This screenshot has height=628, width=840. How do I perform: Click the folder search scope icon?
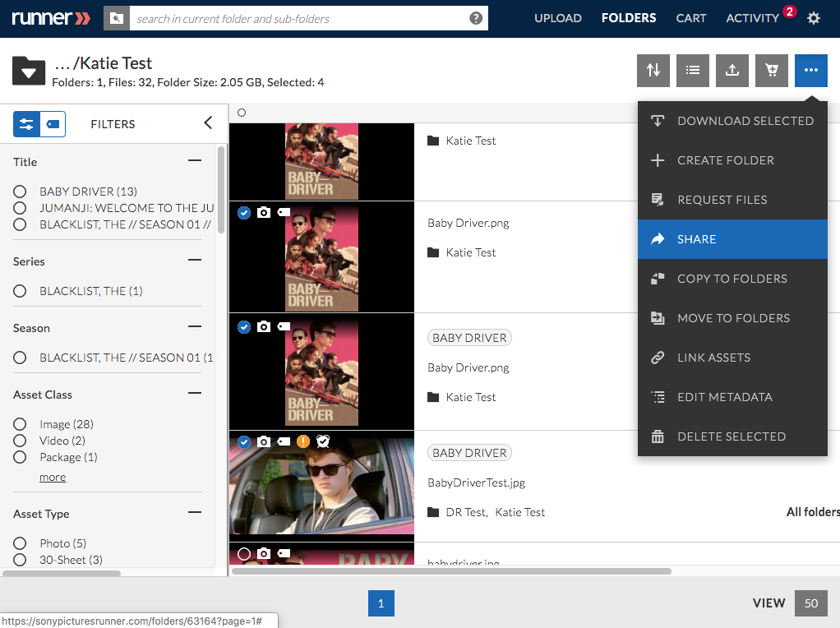tap(116, 18)
